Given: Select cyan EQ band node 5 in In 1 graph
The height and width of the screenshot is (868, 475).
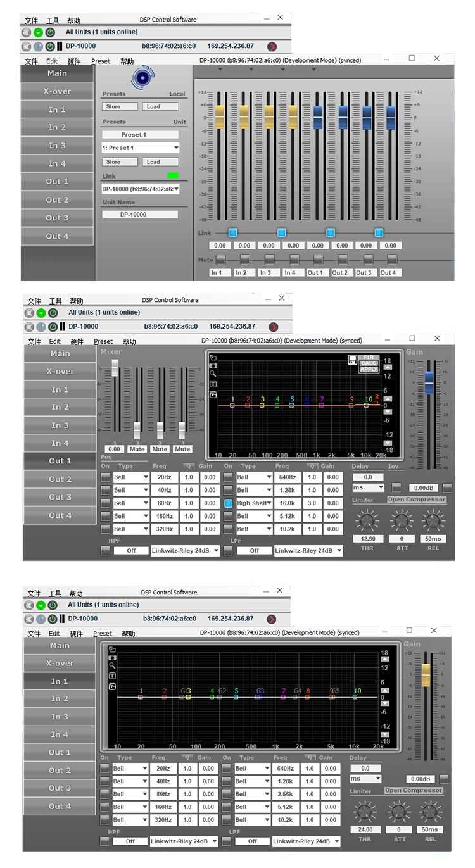Looking at the screenshot, I should click(x=236, y=697).
